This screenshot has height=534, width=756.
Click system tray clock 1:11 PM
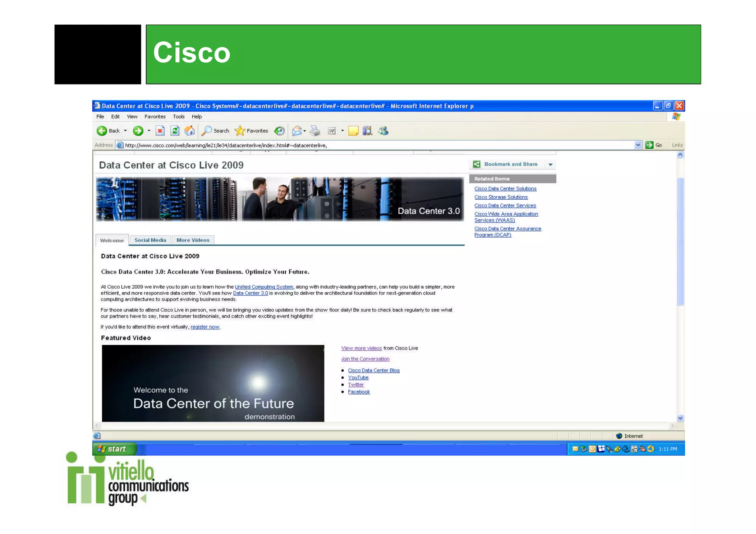pyautogui.click(x=668, y=449)
